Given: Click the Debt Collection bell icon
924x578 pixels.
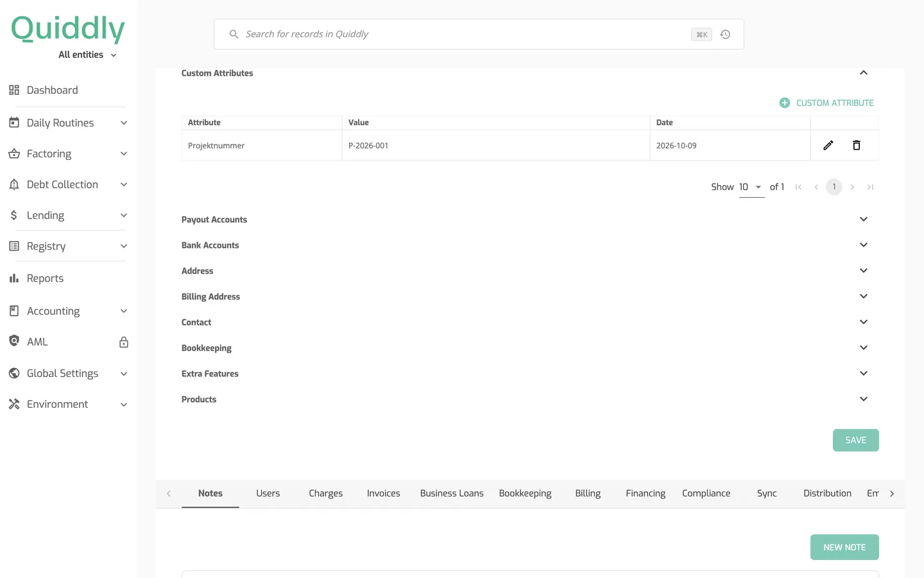Looking at the screenshot, I should coord(14,184).
